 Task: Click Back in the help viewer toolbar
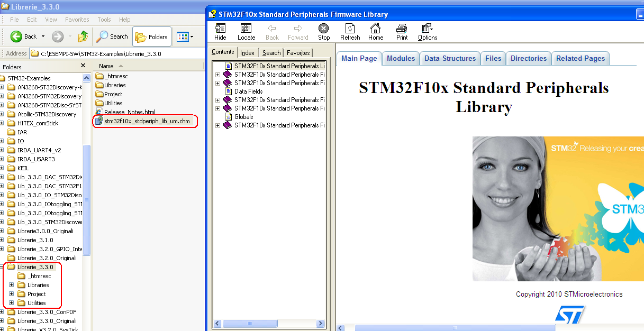pyautogui.click(x=272, y=32)
